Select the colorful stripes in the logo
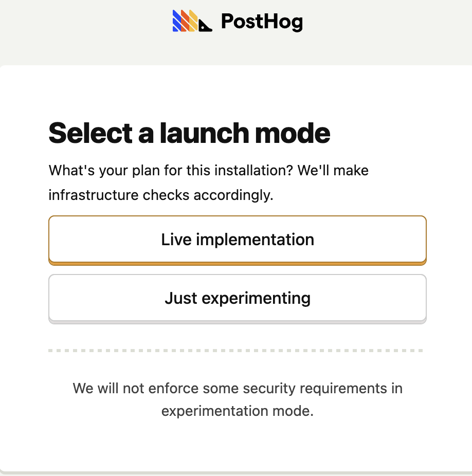The width and height of the screenshot is (472, 476). 185,21
